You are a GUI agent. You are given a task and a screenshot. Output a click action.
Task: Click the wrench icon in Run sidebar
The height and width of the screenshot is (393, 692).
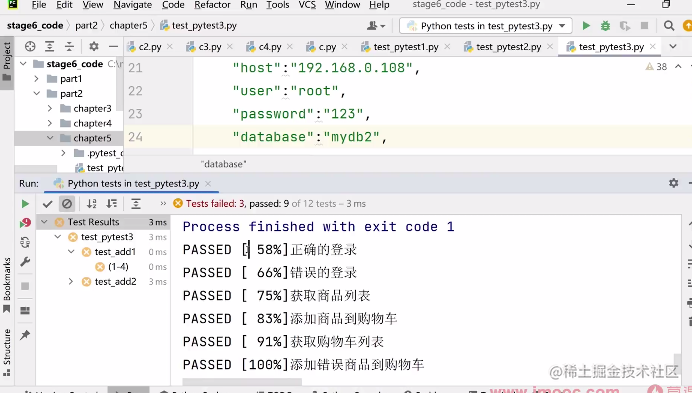[x=25, y=262]
